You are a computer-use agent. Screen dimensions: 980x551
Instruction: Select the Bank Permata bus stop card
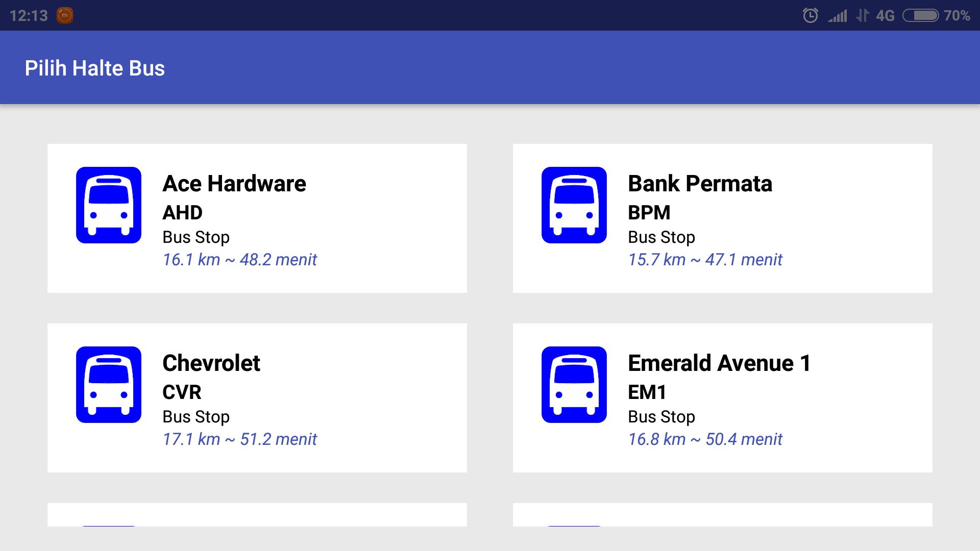coord(723,218)
